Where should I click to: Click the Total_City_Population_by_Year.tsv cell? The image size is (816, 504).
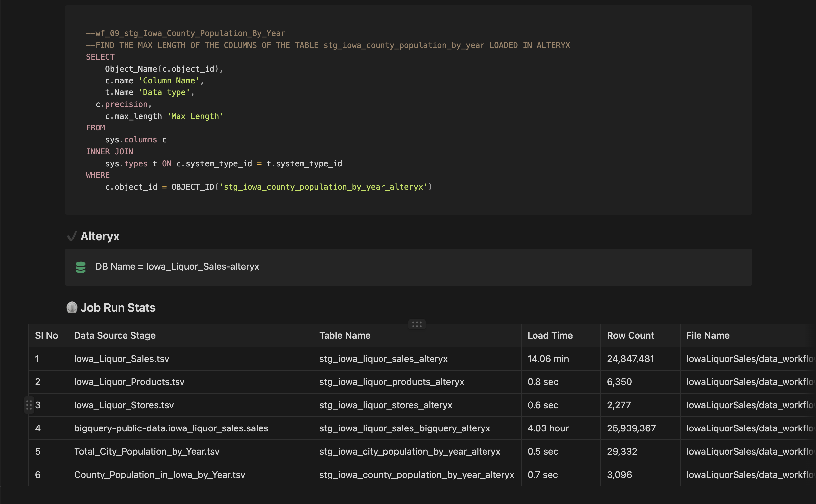(x=190, y=451)
